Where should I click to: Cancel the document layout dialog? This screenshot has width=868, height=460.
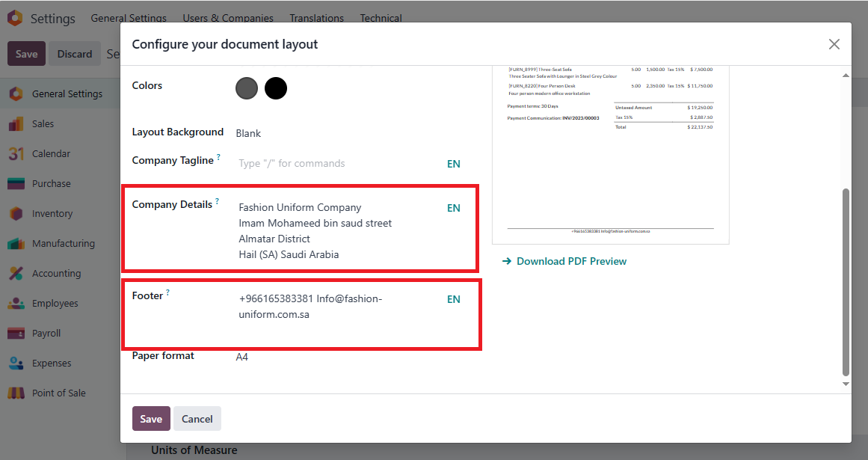(x=197, y=419)
